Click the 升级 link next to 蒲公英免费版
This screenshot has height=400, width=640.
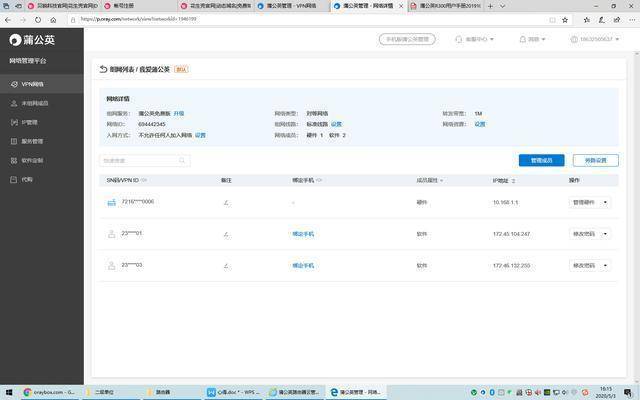179,113
